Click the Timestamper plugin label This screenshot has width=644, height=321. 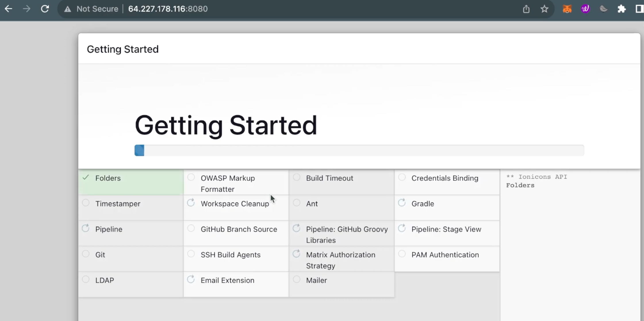coord(118,204)
